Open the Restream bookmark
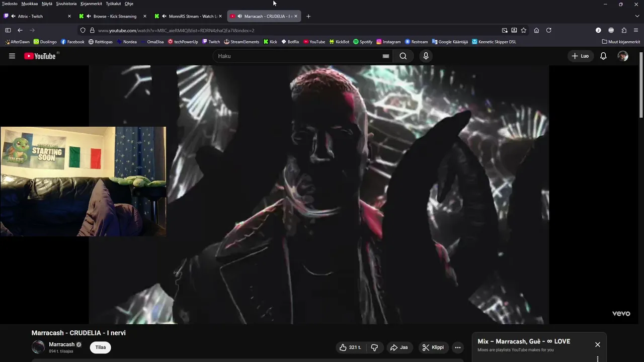This screenshot has height=362, width=644. click(x=417, y=42)
